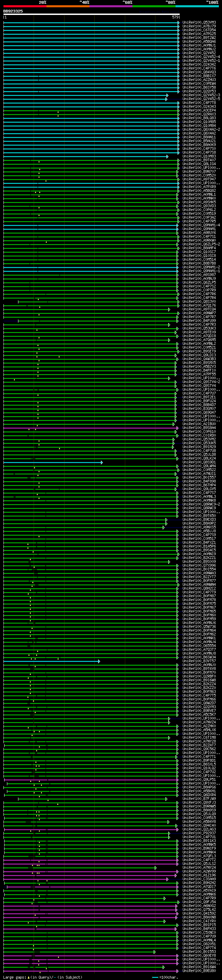Open the UniRef100_P92937 entry
The image size is (222, 980).
pyautogui.click(x=199, y=833)
